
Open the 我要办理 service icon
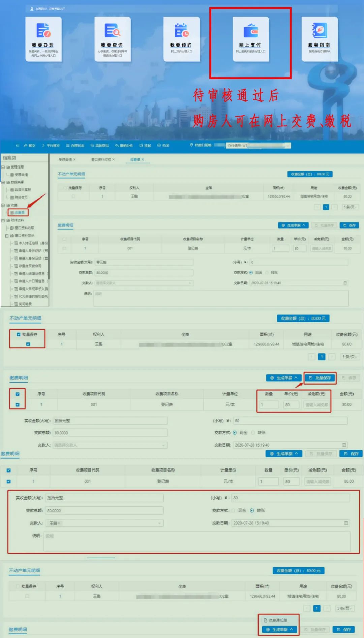coord(43,38)
